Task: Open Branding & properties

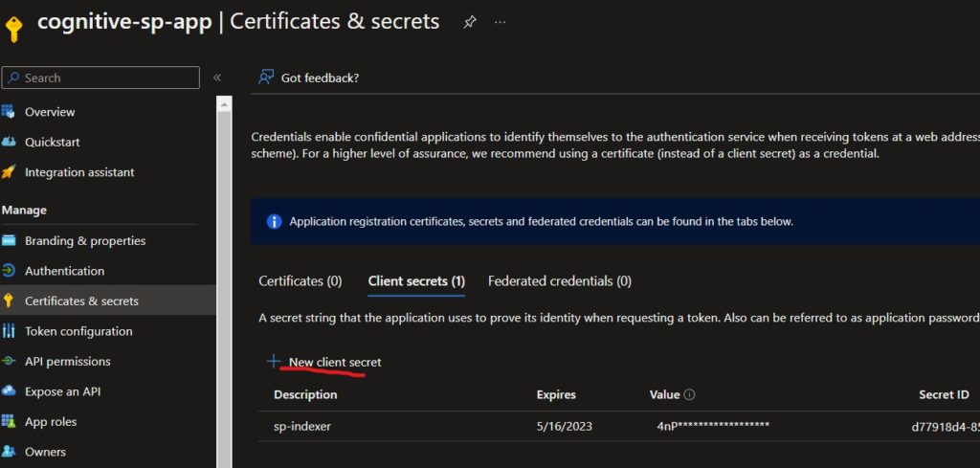Action: click(x=85, y=240)
